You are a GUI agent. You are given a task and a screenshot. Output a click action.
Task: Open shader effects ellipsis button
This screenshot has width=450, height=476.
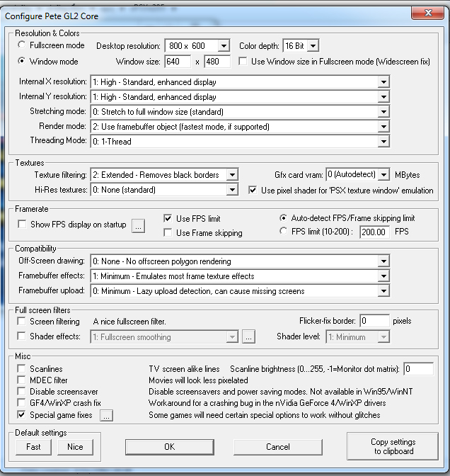[x=248, y=337]
